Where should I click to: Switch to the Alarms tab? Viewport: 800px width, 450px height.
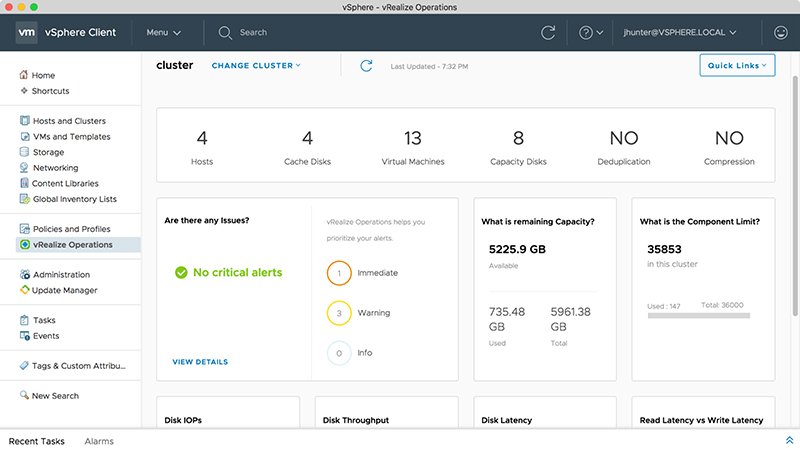[x=99, y=441]
